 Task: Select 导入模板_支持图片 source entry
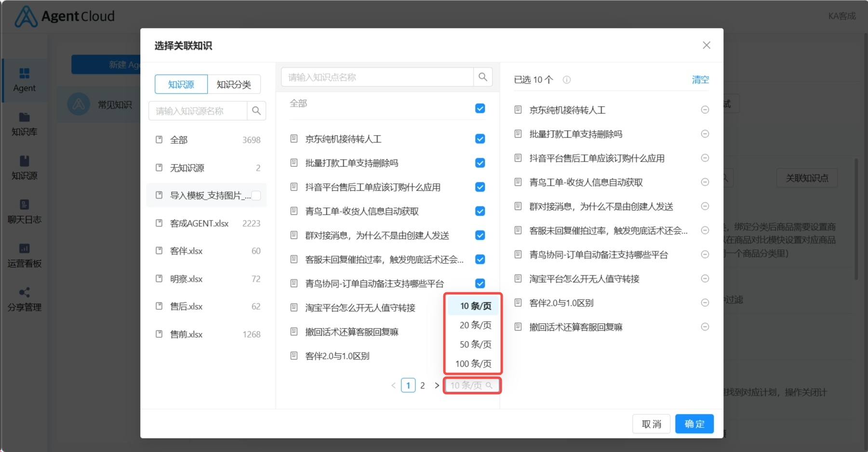pyautogui.click(x=207, y=195)
